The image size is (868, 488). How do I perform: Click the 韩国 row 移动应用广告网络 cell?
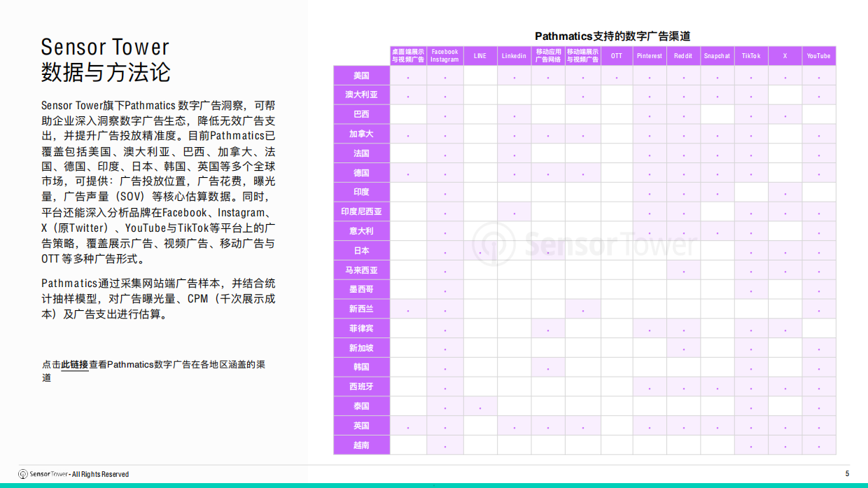(x=548, y=367)
